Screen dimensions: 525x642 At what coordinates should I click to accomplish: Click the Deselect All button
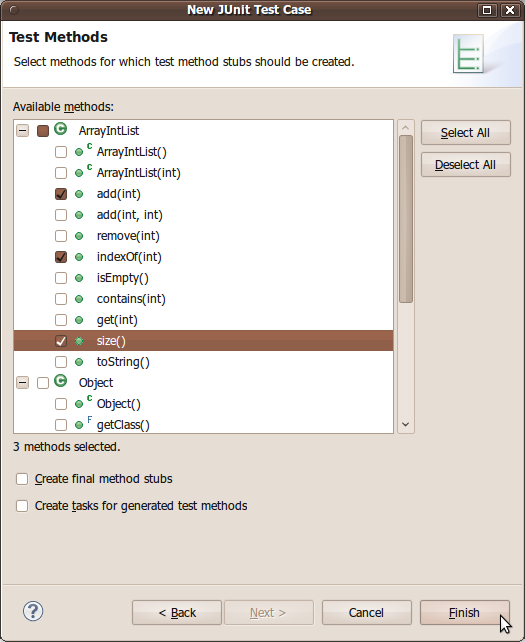point(466,165)
